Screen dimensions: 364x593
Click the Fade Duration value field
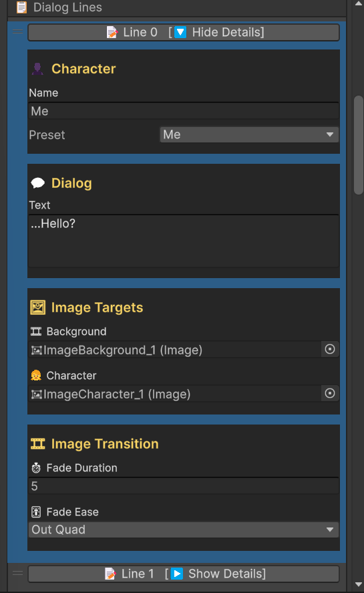coord(184,486)
